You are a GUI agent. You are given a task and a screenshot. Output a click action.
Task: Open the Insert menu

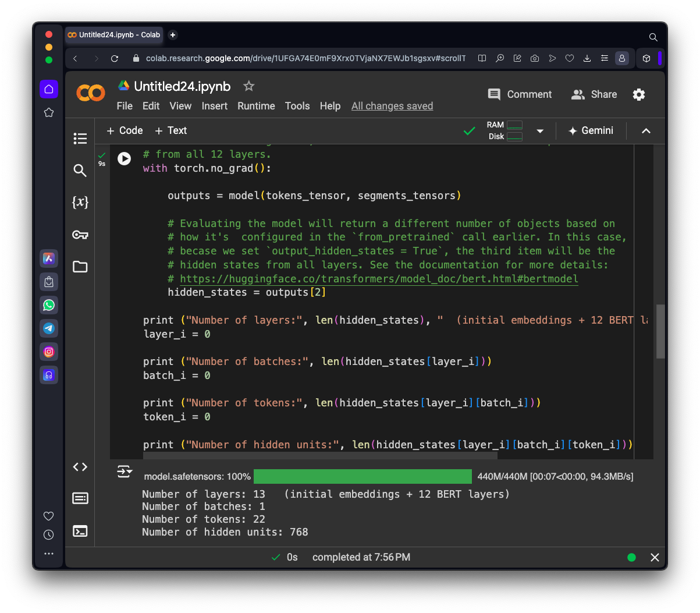(x=215, y=106)
